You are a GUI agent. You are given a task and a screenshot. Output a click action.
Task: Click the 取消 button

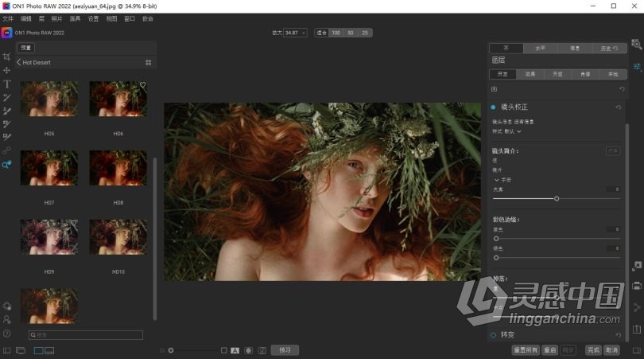(612, 350)
